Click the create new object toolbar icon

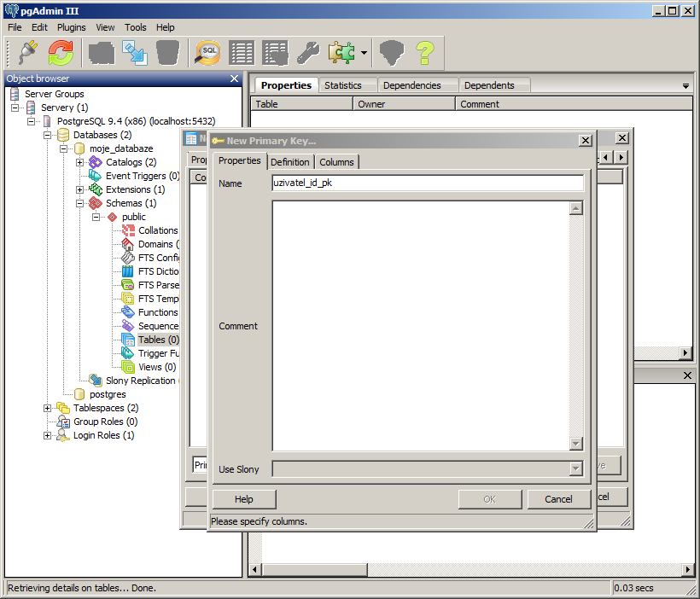[x=135, y=53]
